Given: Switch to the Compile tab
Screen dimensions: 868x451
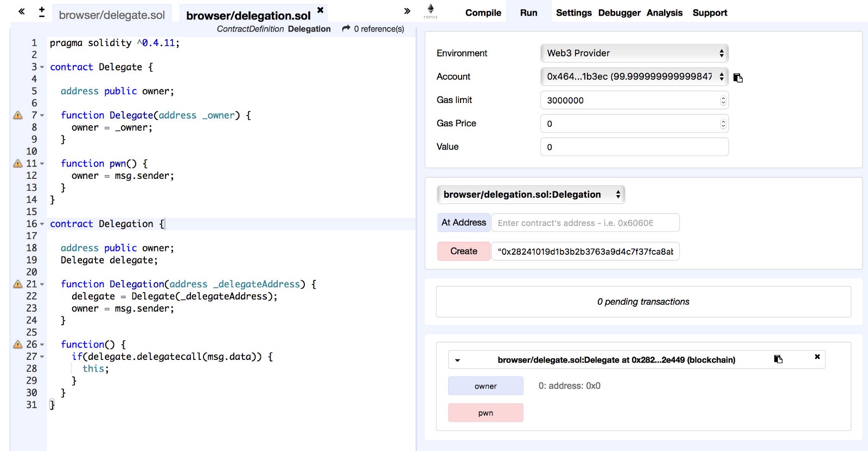Looking at the screenshot, I should coord(483,12).
